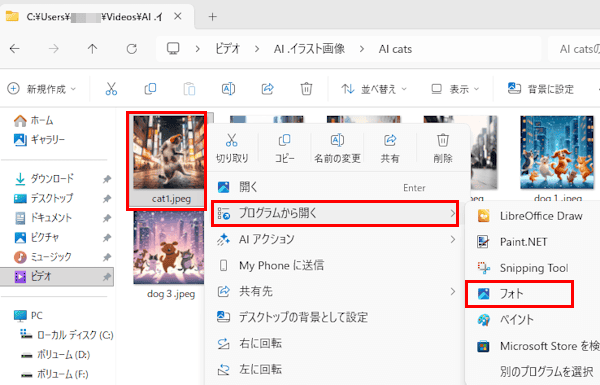600x385 pixels.
Task: Expand プログラムから開く submenu
Action: (336, 214)
